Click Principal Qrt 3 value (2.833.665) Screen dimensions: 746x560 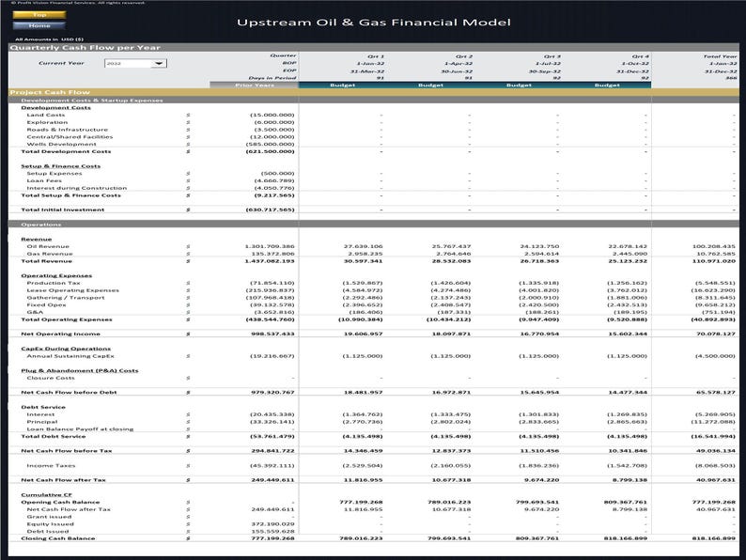click(x=538, y=422)
